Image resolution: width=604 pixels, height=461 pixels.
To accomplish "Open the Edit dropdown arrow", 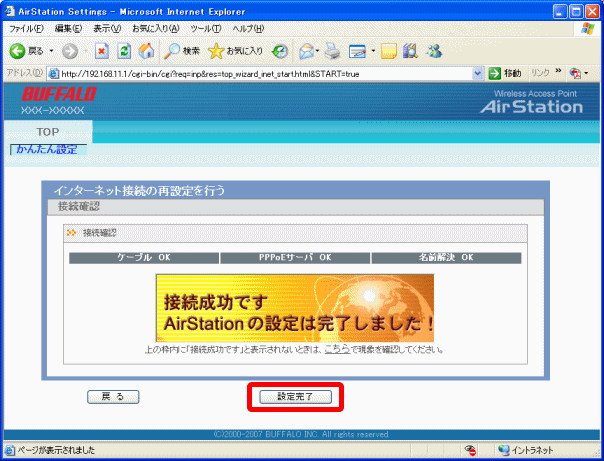I will click(x=373, y=51).
